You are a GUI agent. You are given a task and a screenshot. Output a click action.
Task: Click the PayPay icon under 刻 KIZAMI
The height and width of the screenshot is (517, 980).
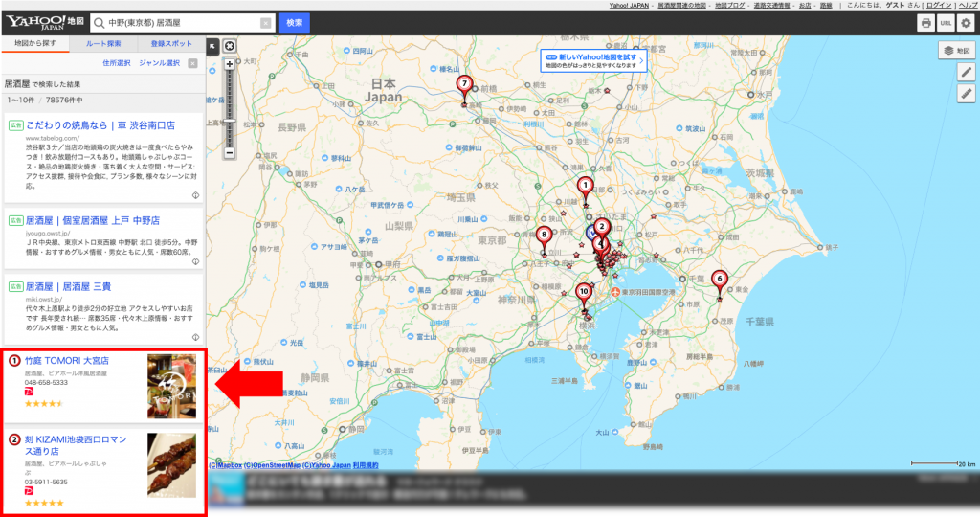(x=29, y=491)
